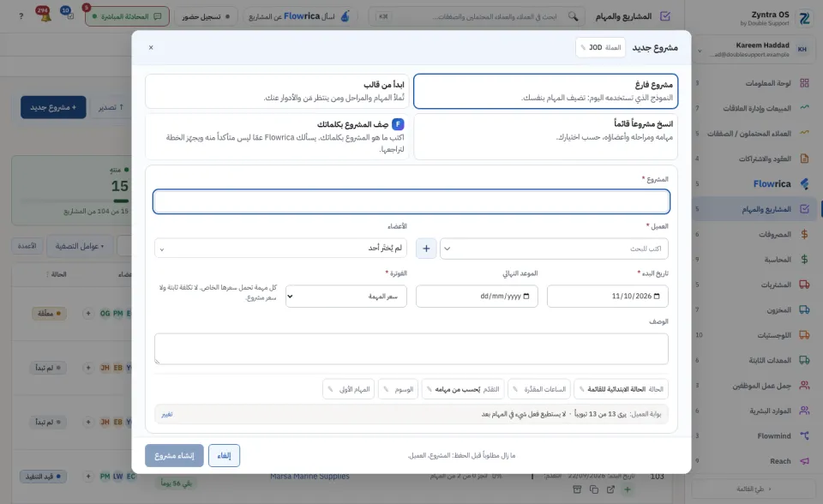Open the Flowrica sidebar item
Image resolution: width=823 pixels, height=504 pixels.
click(x=754, y=183)
